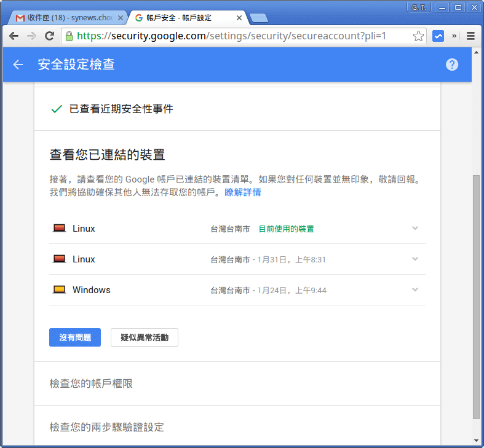
Task: Expand Windows device from 1月24日
Action: click(415, 289)
